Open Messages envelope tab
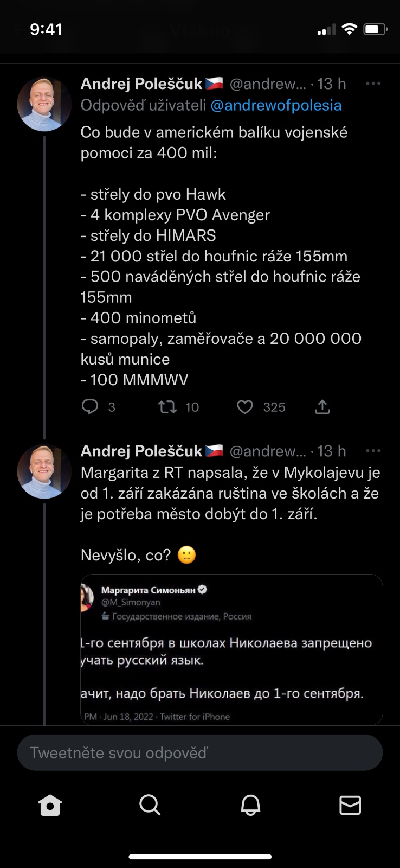 (350, 805)
